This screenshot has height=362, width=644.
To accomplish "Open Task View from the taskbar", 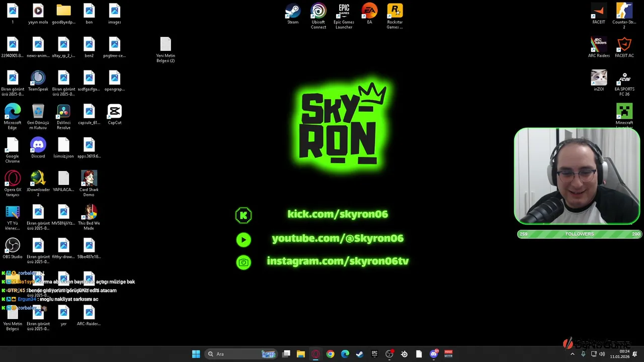I will pos(286,354).
